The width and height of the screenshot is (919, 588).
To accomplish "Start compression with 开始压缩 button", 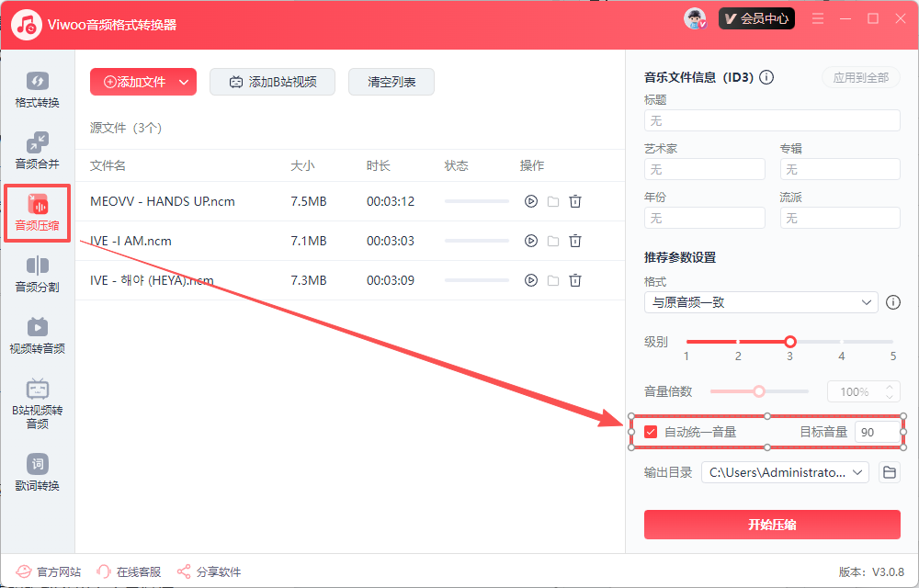I will [x=772, y=525].
